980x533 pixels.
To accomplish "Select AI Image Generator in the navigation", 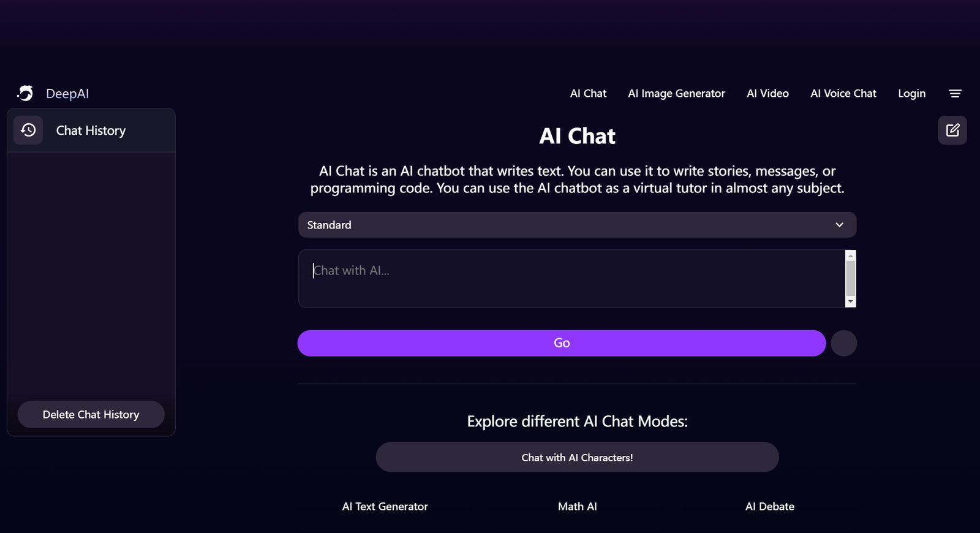I will (x=676, y=93).
